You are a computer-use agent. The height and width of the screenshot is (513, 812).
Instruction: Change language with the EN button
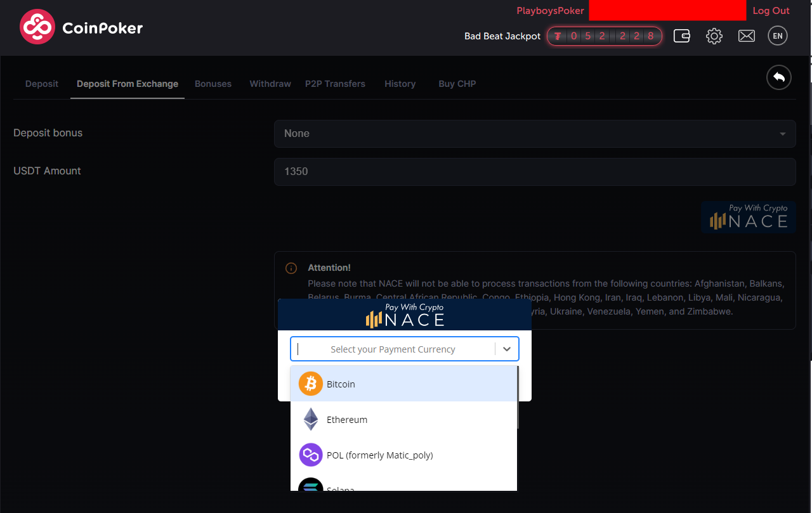[x=778, y=36]
